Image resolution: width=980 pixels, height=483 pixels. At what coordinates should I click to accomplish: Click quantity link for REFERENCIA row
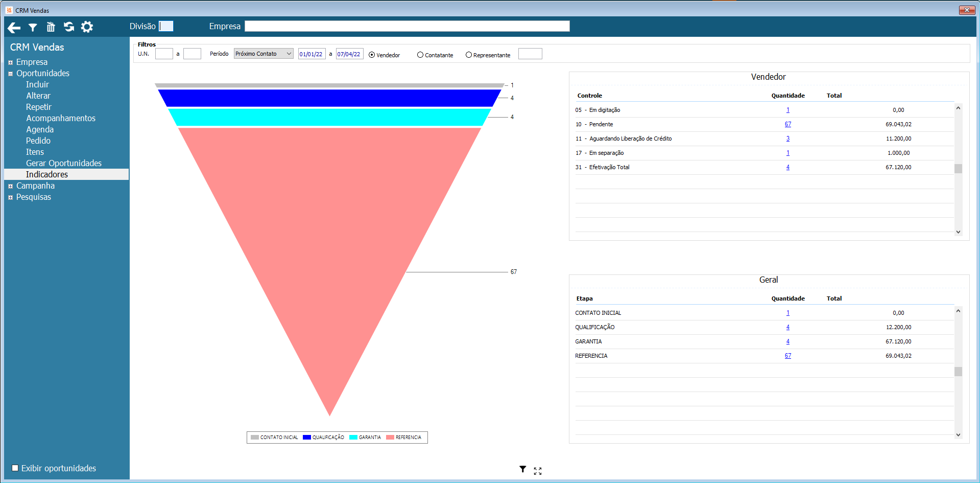[788, 356]
